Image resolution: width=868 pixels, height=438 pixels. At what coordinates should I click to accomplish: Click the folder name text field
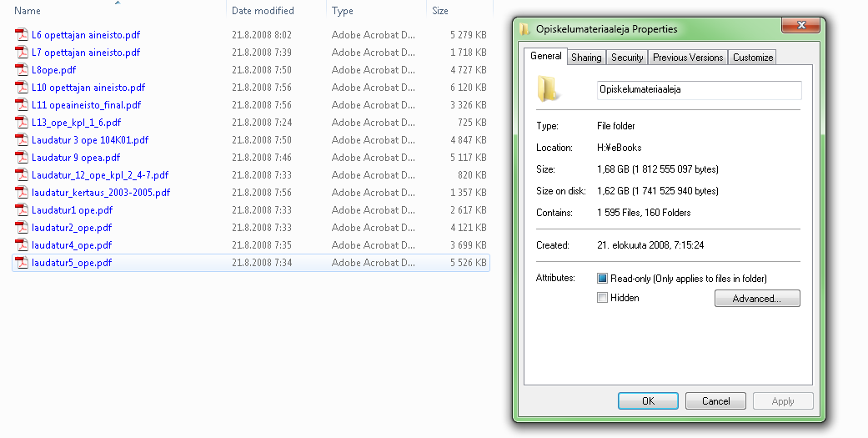[699, 89]
